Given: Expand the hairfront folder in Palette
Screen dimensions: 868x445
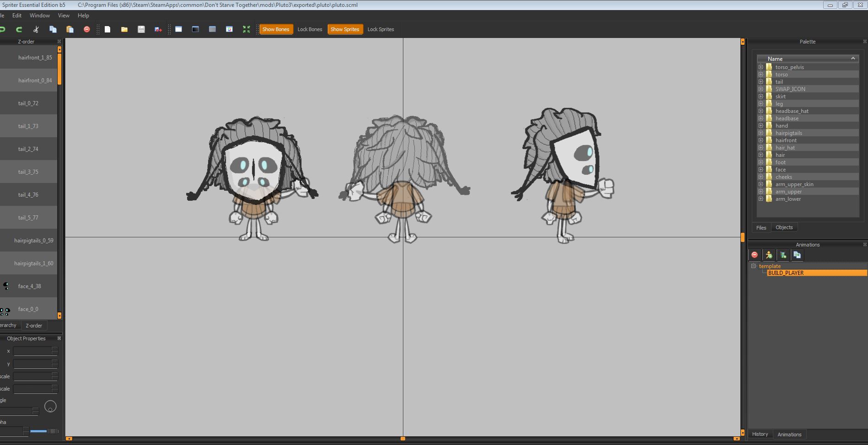Looking at the screenshot, I should (761, 140).
